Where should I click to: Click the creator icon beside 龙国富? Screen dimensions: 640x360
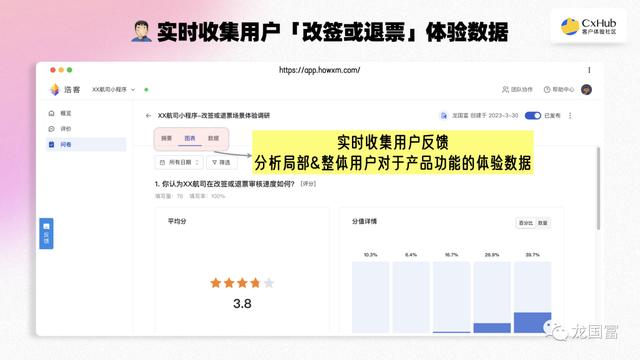(444, 116)
